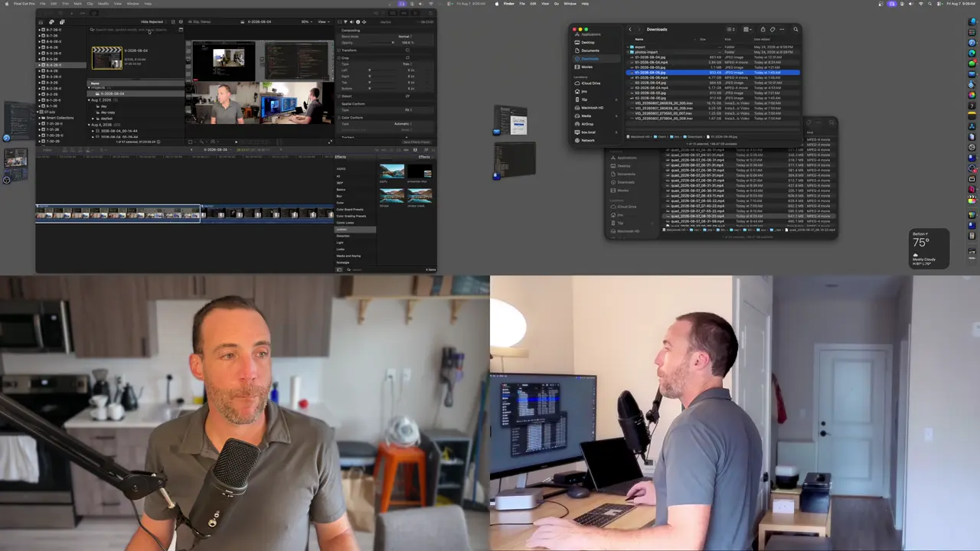The image size is (980, 551).
Task: Click Share in the Downloads window toolbar
Action: pos(763,30)
